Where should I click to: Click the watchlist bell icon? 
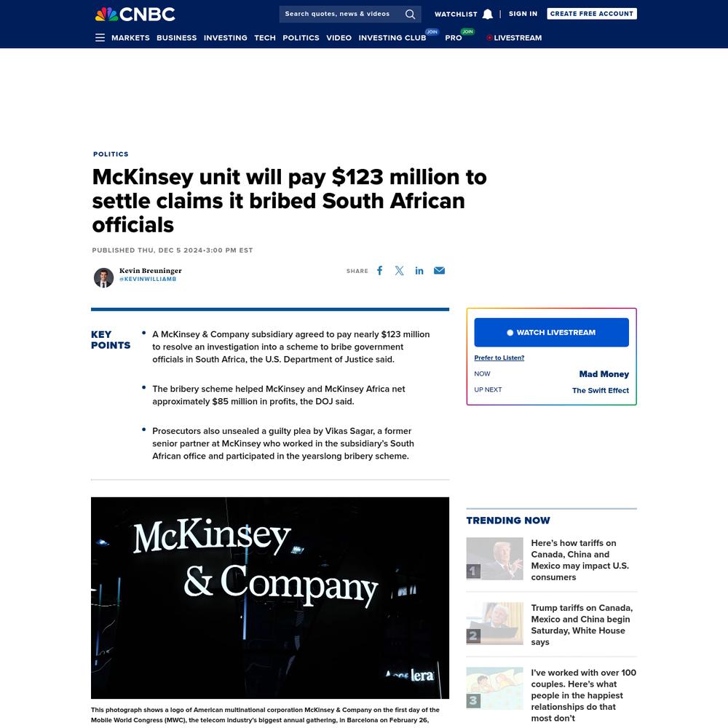(488, 14)
